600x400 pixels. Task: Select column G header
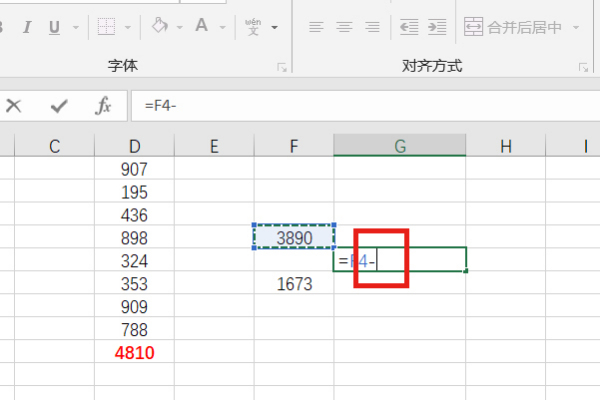point(400,146)
